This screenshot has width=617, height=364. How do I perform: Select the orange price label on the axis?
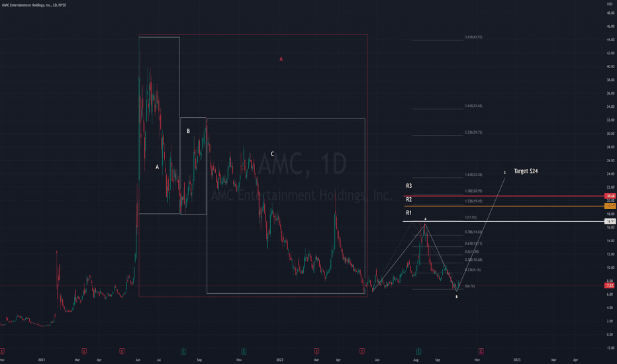coord(610,206)
